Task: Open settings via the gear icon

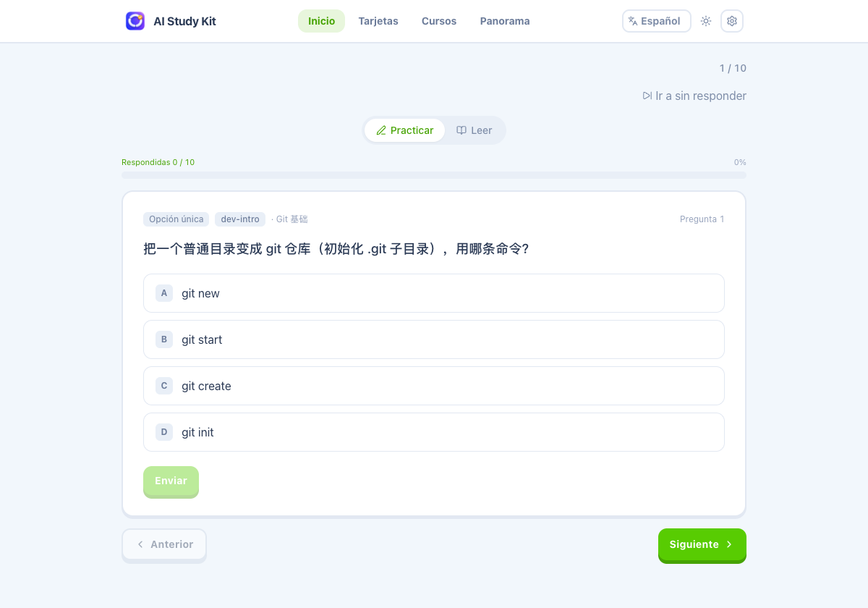Action: (732, 21)
